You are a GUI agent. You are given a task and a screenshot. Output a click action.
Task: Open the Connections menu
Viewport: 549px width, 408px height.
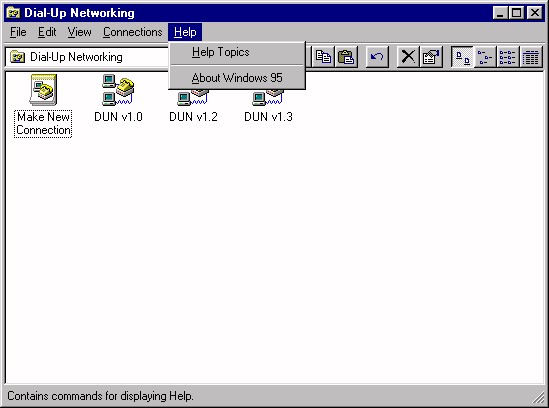[x=132, y=32]
